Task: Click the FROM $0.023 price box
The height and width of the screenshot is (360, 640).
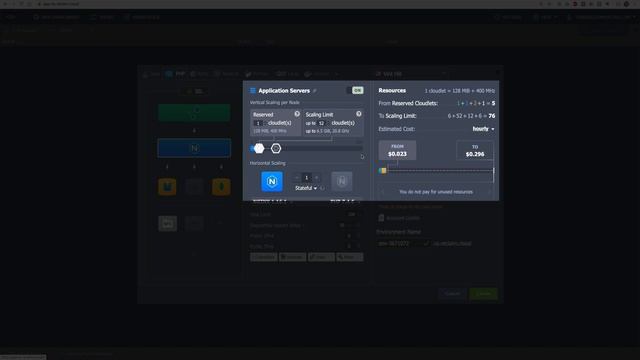Action: (x=397, y=150)
